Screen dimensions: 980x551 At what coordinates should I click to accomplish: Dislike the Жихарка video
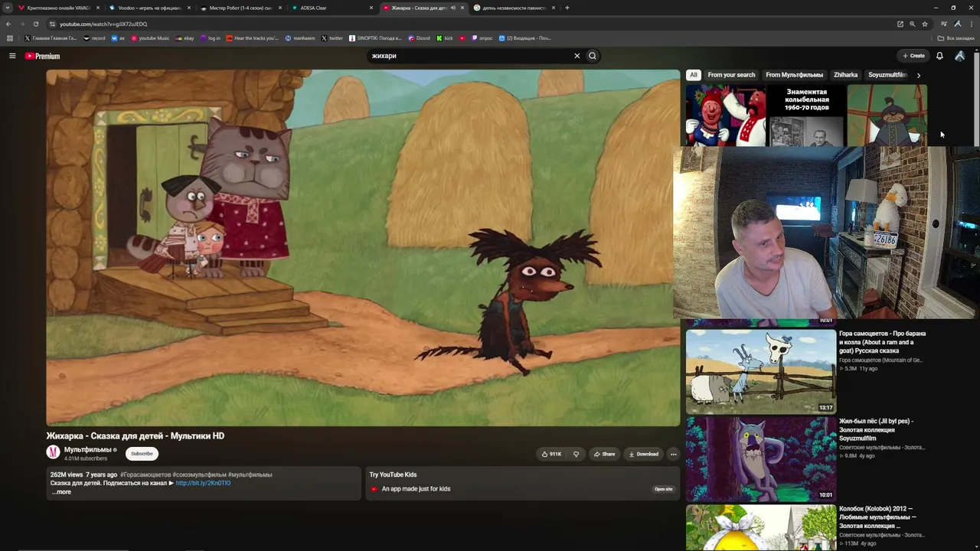tap(577, 454)
